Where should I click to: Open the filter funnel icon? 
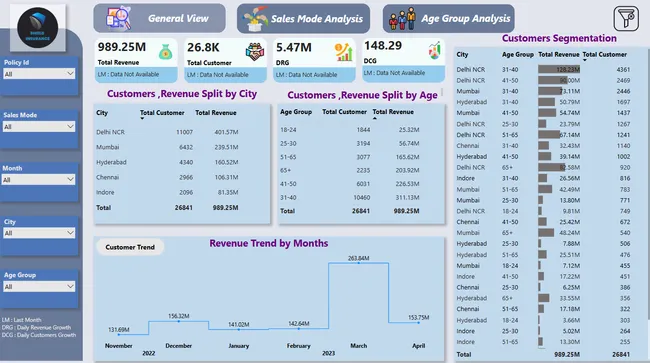click(626, 18)
